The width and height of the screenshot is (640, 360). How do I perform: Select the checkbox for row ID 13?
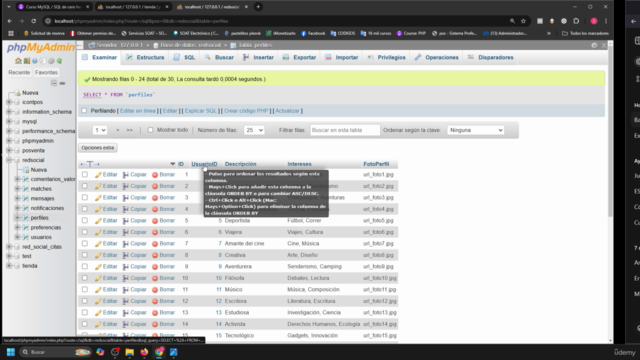tap(85, 313)
